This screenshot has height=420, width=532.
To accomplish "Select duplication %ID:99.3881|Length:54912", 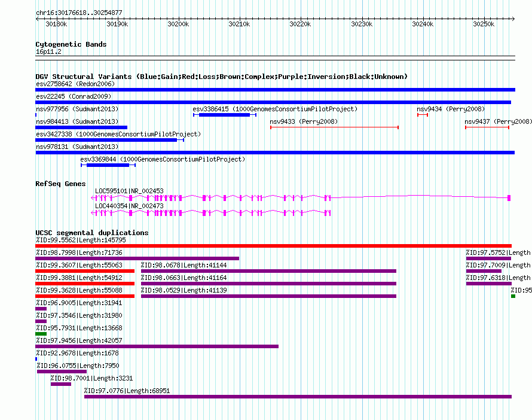I will click(79, 278).
